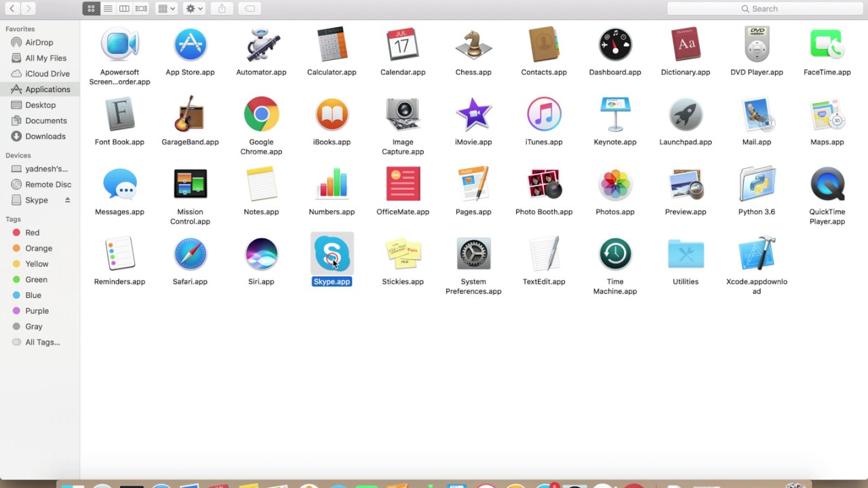Open the Utilities folder
Image resolution: width=868 pixels, height=488 pixels.
coord(686,254)
